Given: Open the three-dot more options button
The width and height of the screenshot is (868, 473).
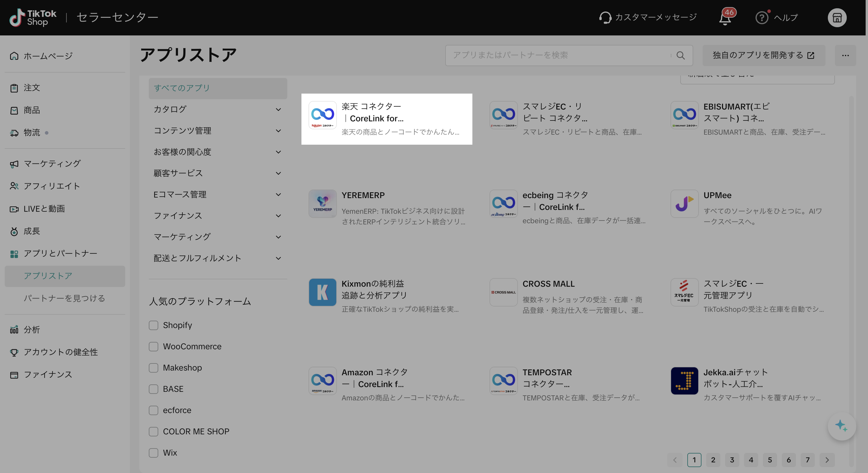Looking at the screenshot, I should pyautogui.click(x=845, y=56).
